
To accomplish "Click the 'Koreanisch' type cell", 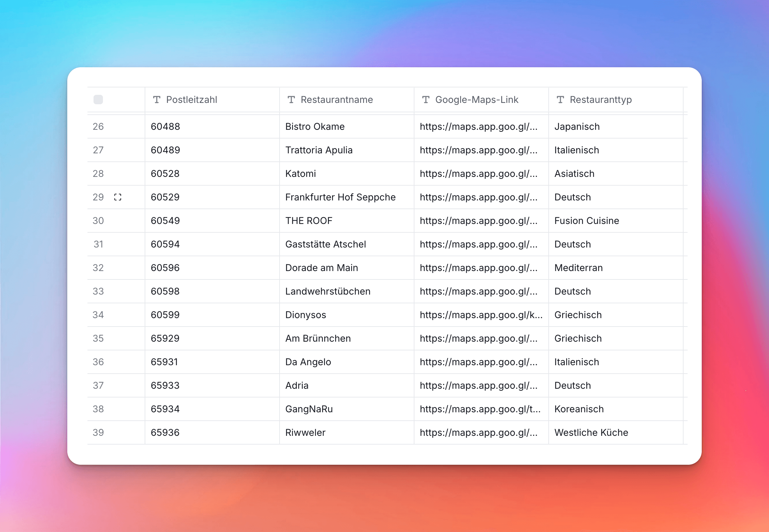I will click(616, 409).
